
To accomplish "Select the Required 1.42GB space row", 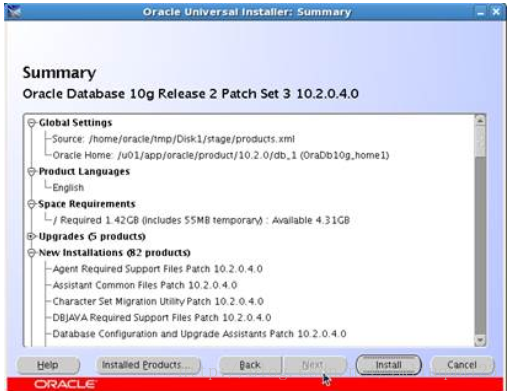I will coord(201,220).
